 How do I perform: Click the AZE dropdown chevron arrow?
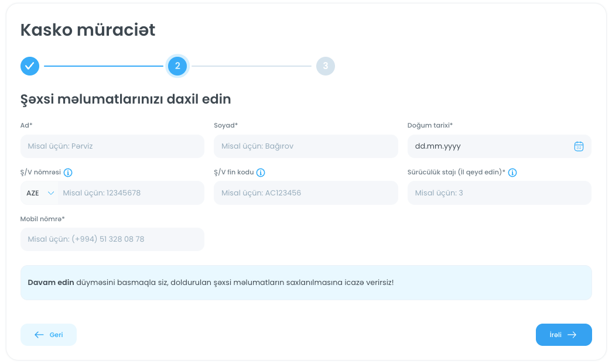coord(51,193)
